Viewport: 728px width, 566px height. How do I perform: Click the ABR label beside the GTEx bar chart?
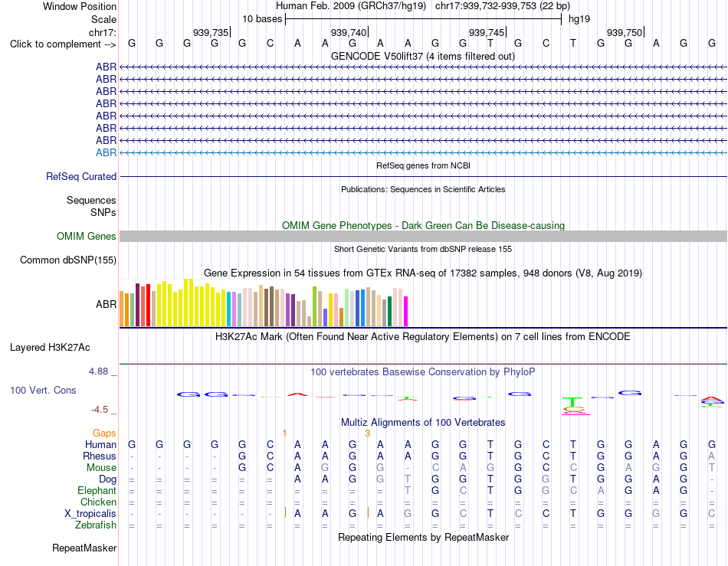pos(106,304)
